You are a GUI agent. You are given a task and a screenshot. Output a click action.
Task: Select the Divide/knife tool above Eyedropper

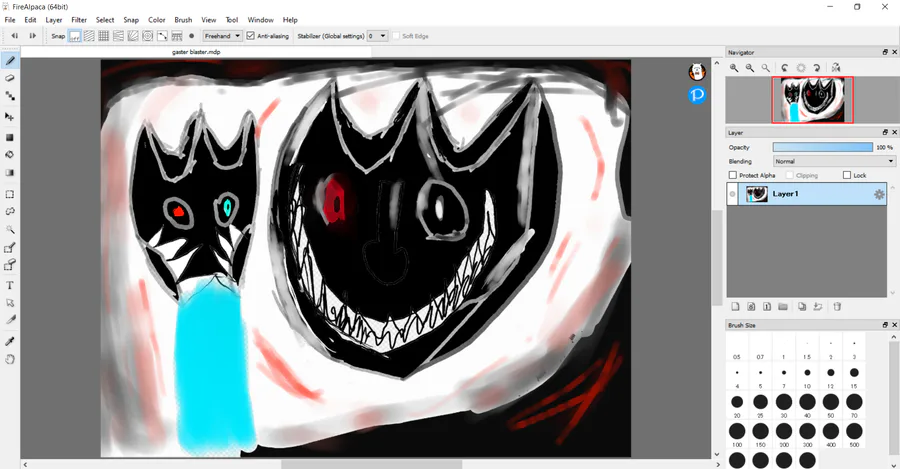[x=10, y=320]
